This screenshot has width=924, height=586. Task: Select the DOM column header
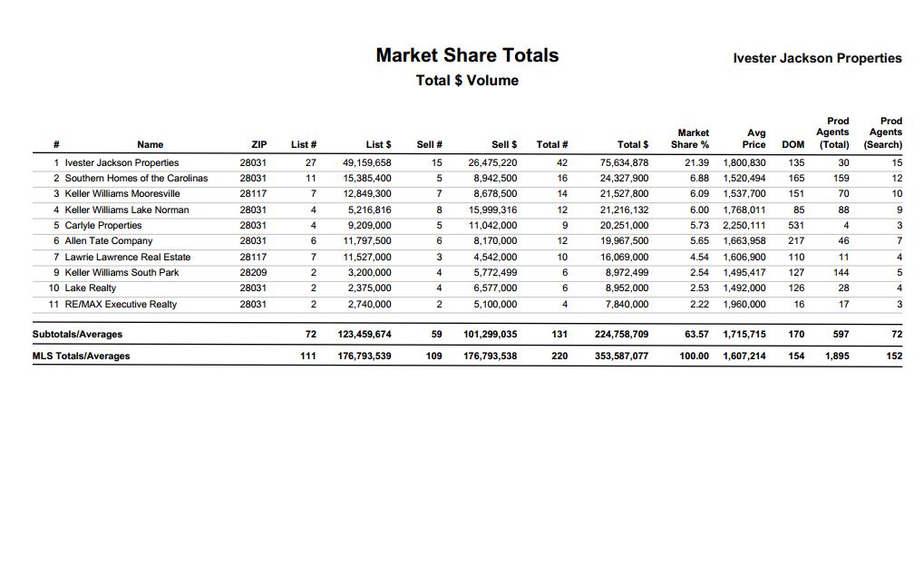(793, 144)
